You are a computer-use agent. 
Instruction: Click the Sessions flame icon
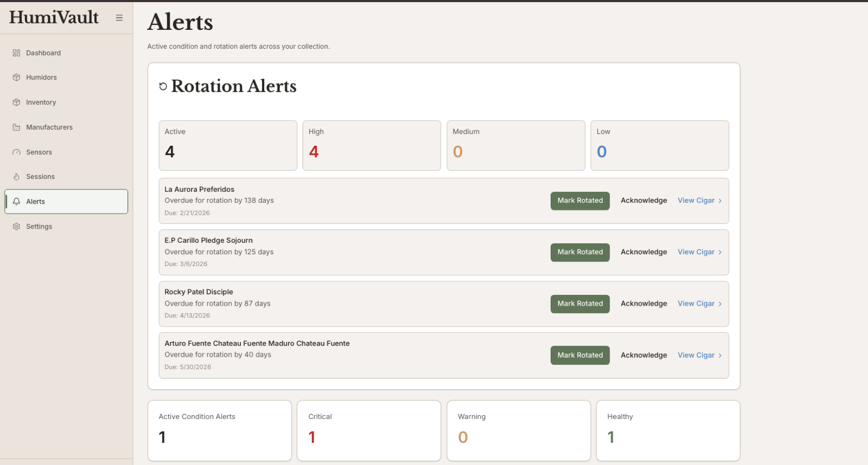click(x=16, y=177)
